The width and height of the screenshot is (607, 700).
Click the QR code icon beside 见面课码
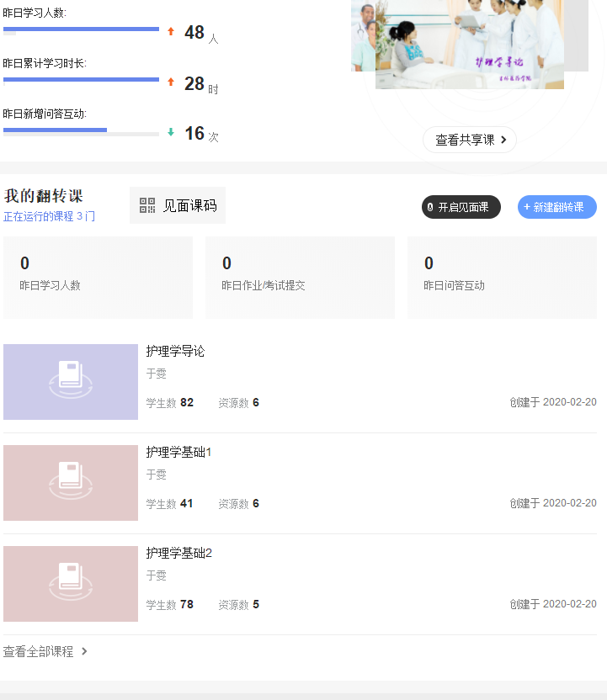pos(147,205)
